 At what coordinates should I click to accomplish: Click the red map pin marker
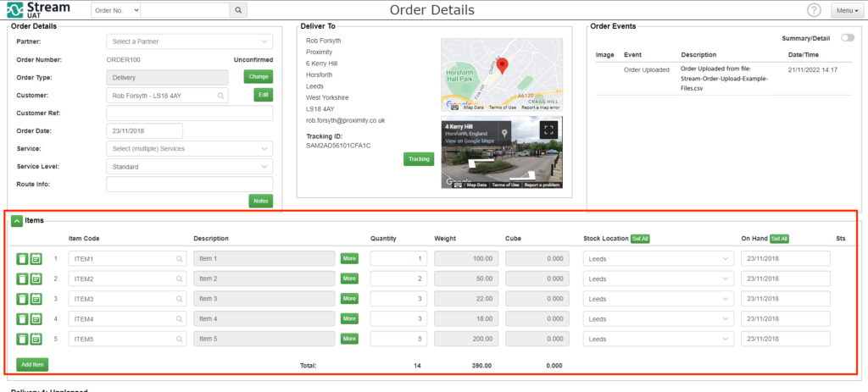(502, 66)
